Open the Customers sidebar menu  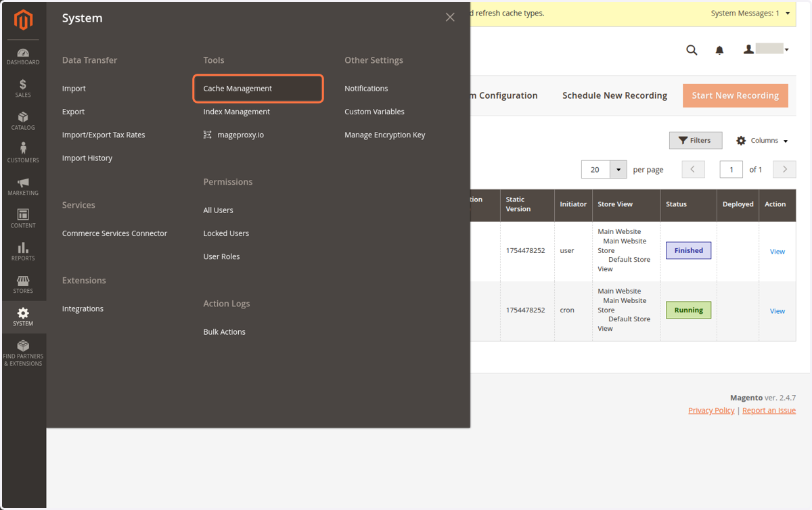coord(23,153)
